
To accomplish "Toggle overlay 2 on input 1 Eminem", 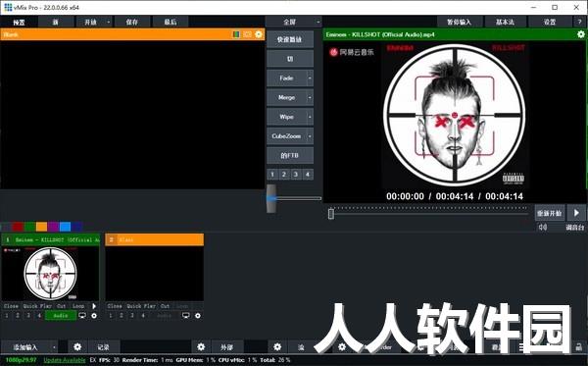I will (18, 316).
